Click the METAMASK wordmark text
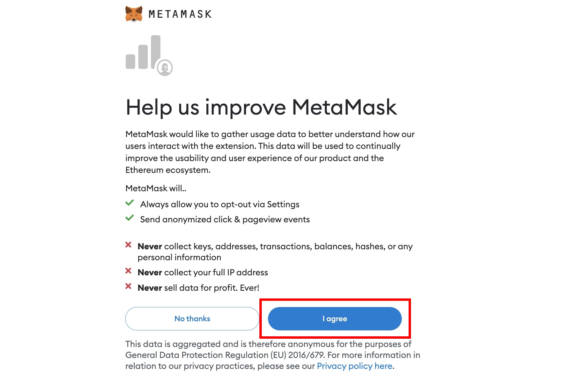The image size is (562, 392). (180, 14)
